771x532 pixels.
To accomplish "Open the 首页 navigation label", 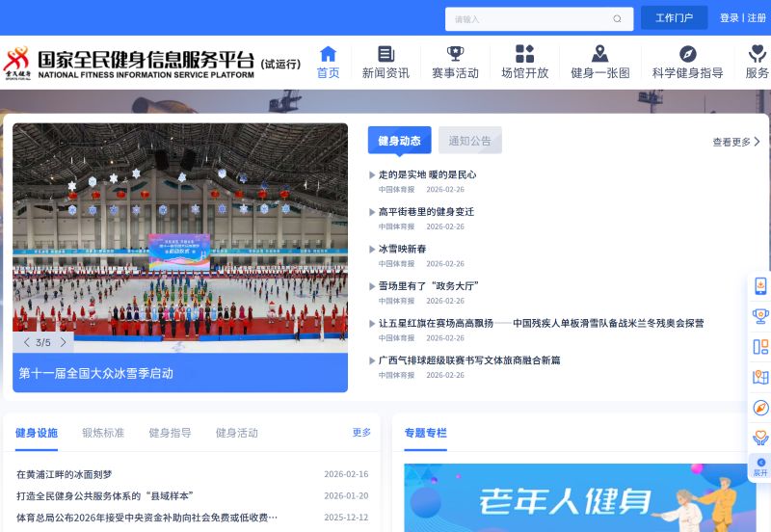I will click(328, 73).
